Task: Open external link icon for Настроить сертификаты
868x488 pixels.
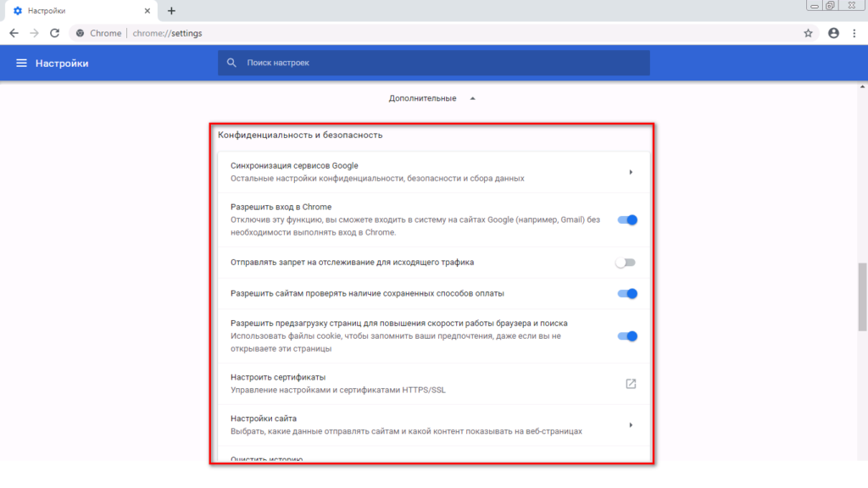Action: [x=631, y=384]
